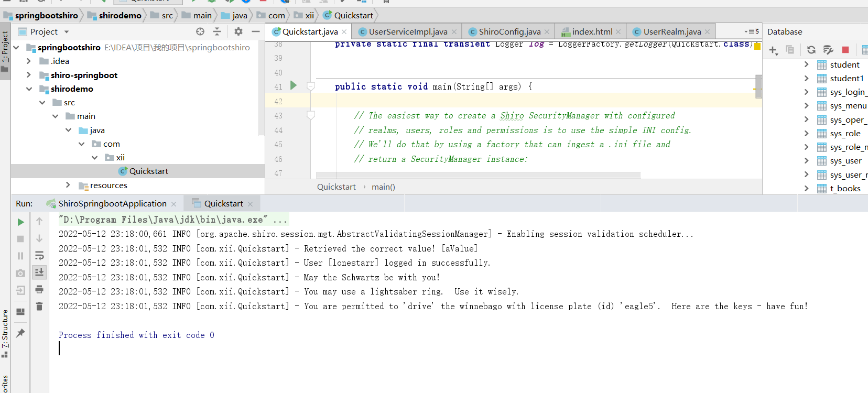The image size is (868, 393).
Task: Expand the .idea folder
Action: (29, 61)
